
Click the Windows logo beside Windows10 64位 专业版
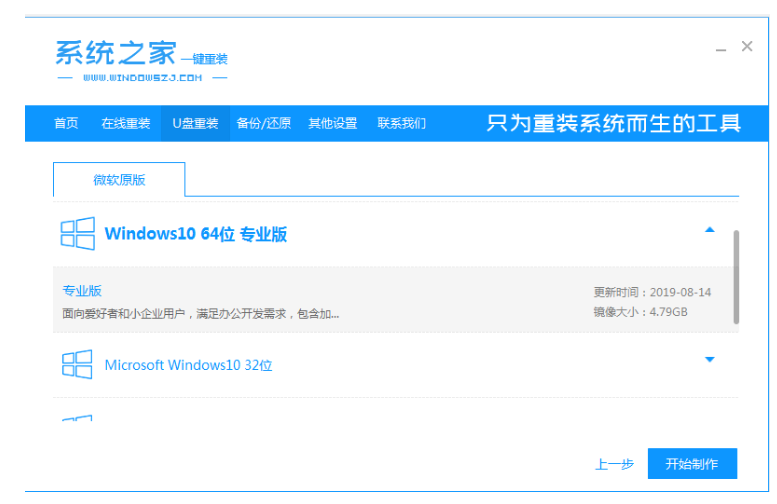pos(77,234)
